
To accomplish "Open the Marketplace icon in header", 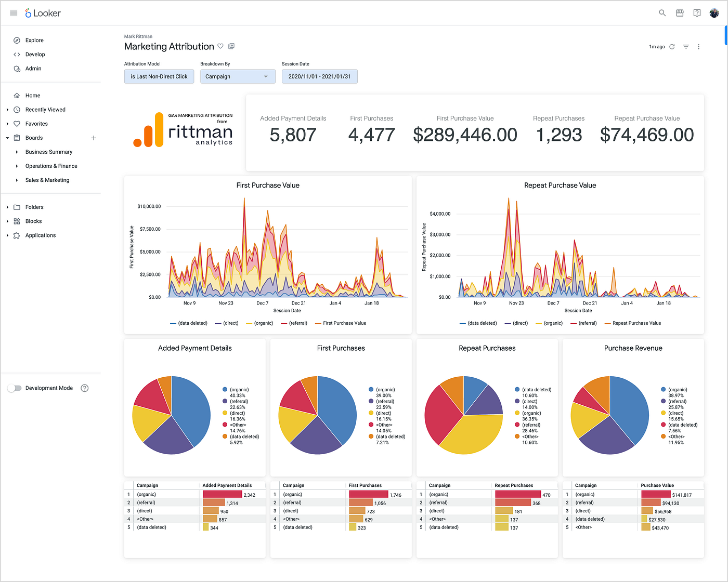I will pyautogui.click(x=680, y=13).
